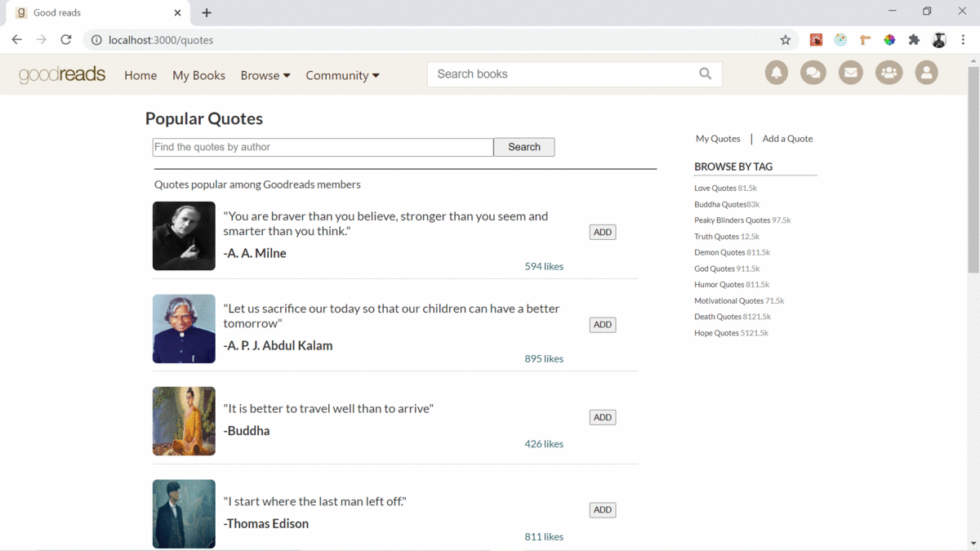Bookmark this page with star icon
The image size is (980, 551).
tap(786, 40)
